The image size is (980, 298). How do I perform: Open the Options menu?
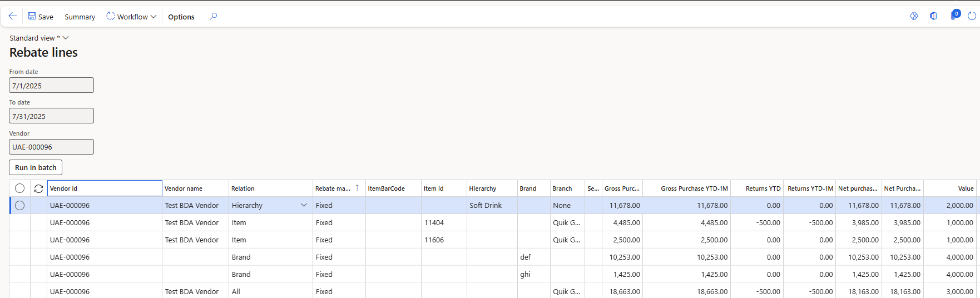pos(181,17)
